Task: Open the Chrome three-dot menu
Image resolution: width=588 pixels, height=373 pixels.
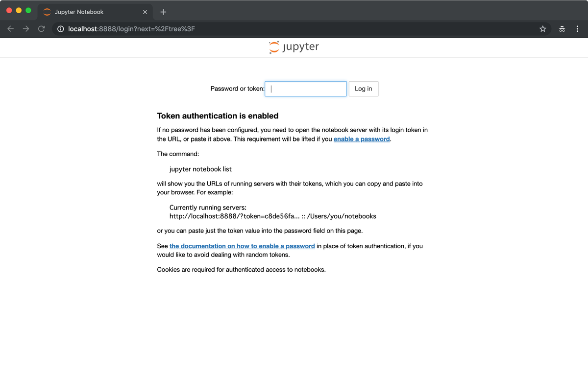Action: tap(578, 29)
